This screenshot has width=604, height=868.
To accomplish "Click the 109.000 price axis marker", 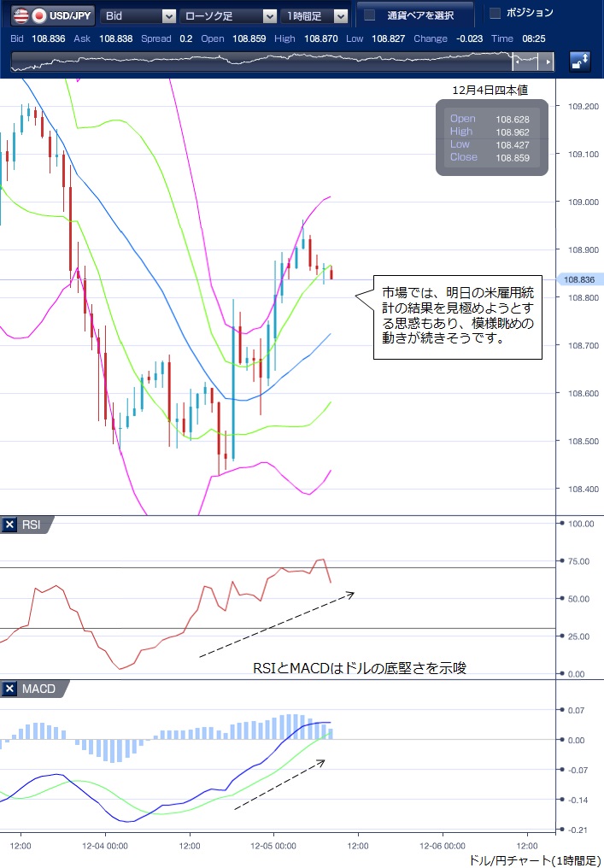I will pyautogui.click(x=578, y=202).
